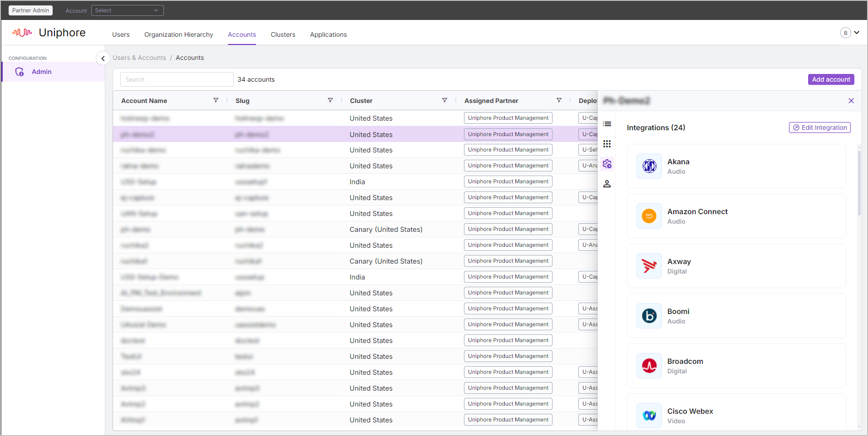
Task: Switch to the Users tab
Action: point(121,34)
